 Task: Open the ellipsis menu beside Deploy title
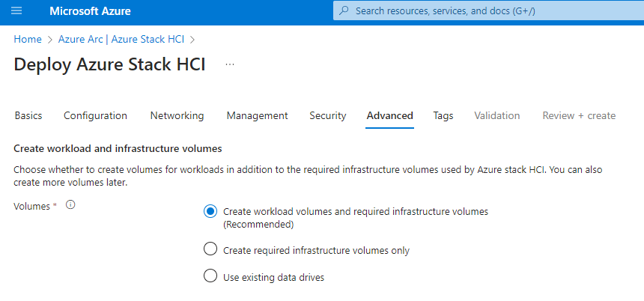[x=230, y=65]
